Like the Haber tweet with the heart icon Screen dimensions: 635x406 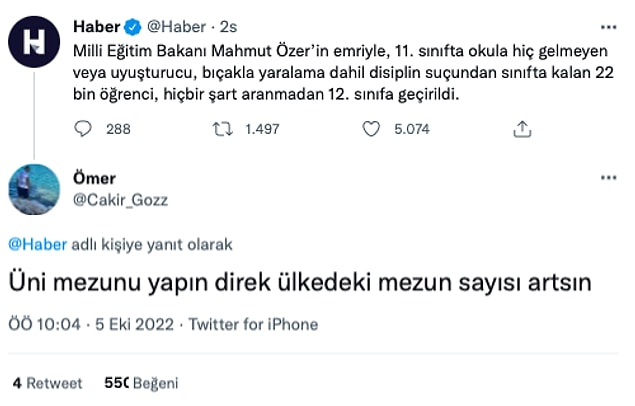tap(372, 128)
